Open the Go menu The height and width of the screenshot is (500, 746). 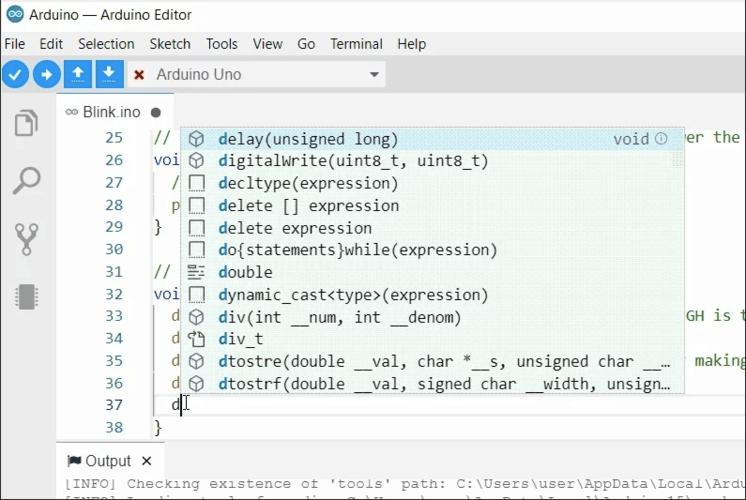click(306, 44)
